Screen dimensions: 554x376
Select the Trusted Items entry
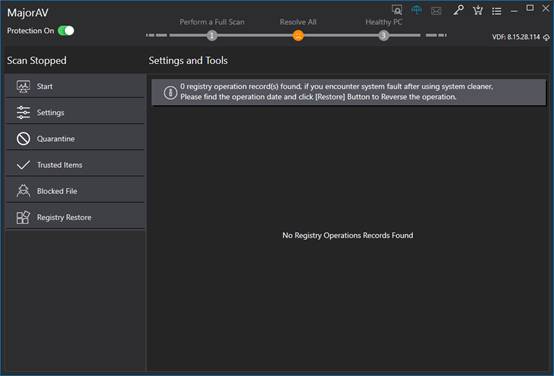[75, 165]
